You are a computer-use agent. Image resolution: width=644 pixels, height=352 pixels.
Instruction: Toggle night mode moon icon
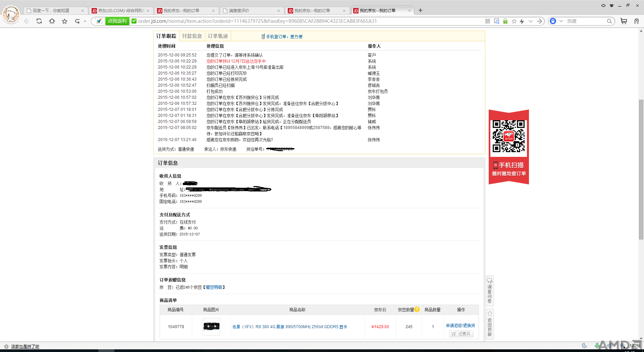click(584, 346)
